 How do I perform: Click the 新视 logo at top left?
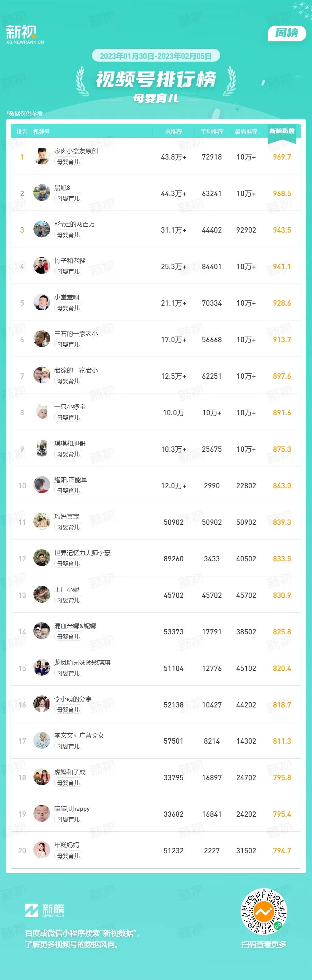click(24, 34)
